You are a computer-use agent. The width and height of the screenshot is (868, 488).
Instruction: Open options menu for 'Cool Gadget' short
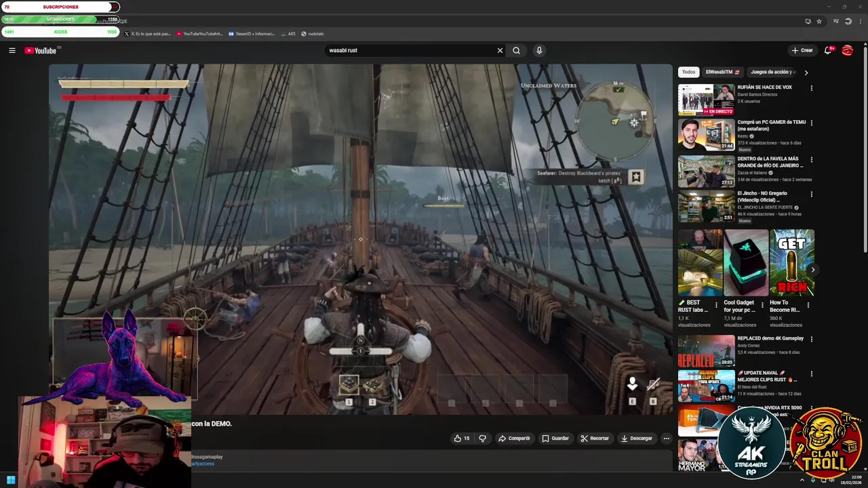click(x=762, y=305)
